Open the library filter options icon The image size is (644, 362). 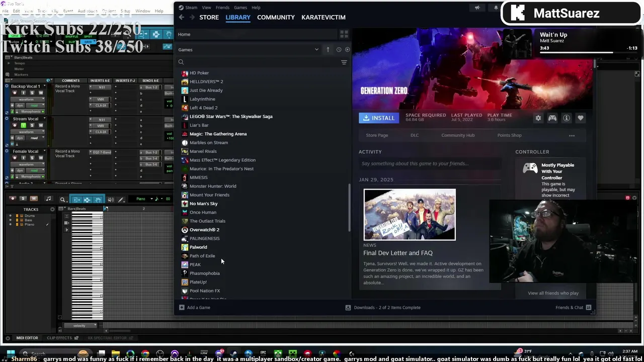point(344,62)
